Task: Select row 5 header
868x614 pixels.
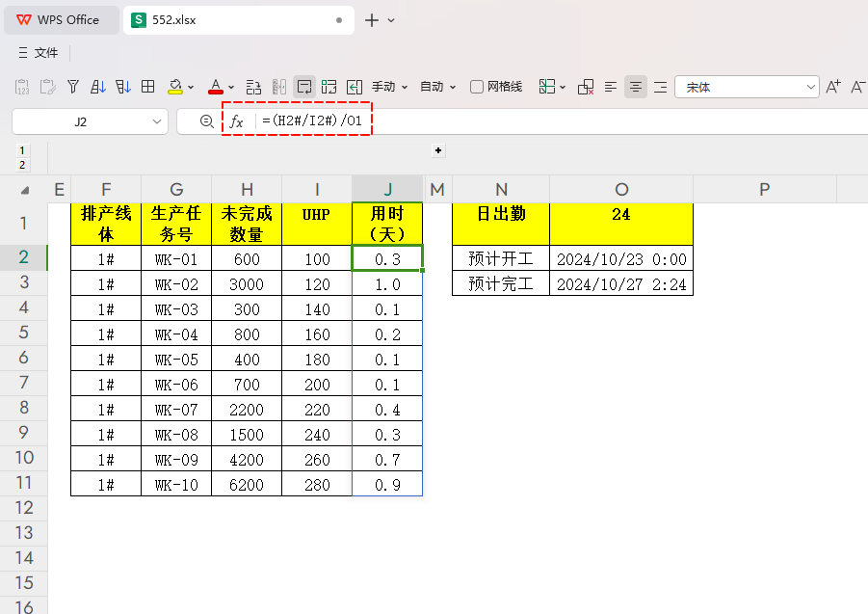Action: 24,333
